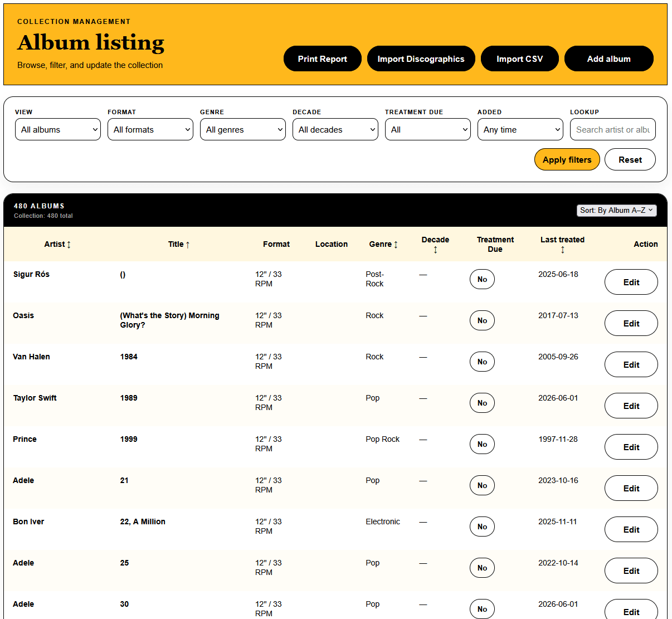672x619 pixels.
Task: Sort by Title ascending arrow
Action: [x=187, y=245]
